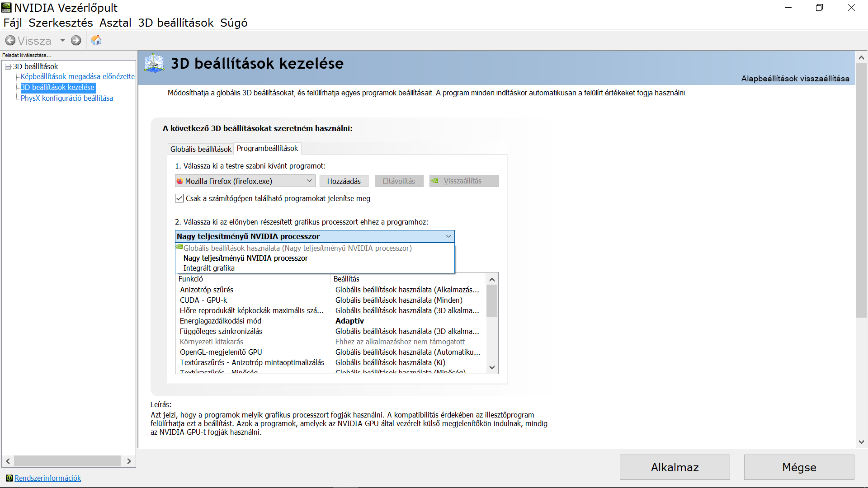
Task: Click the 3D beállítások kezelése header icon
Action: coord(154,63)
